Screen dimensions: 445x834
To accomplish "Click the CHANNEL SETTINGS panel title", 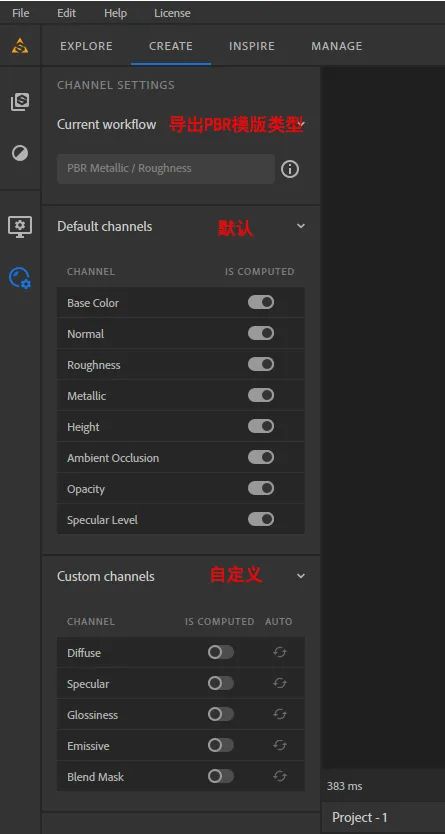I will click(x=116, y=85).
